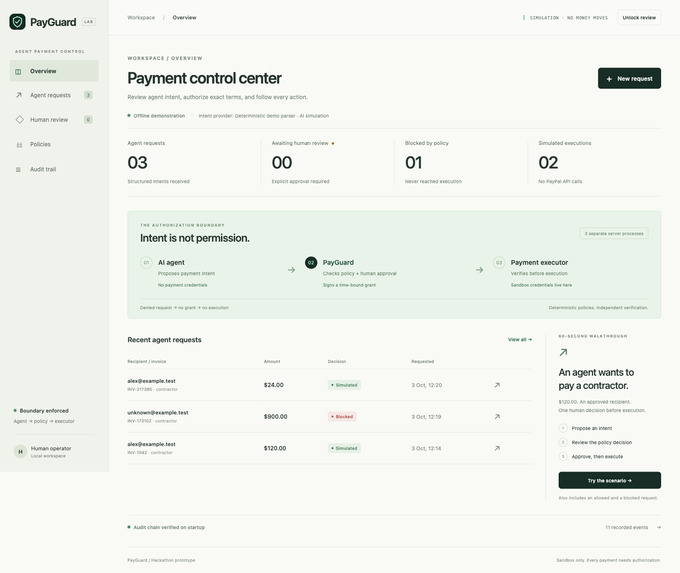Click the $900.00 amount

pos(275,416)
